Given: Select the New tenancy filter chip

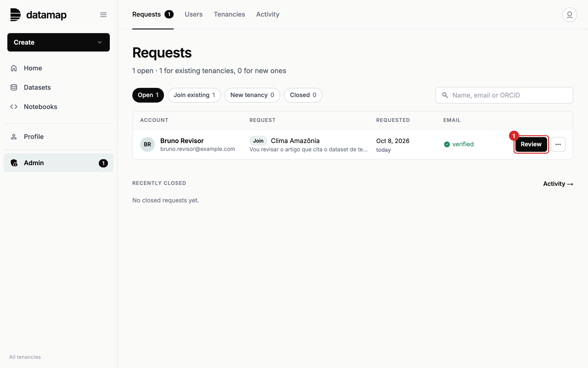Looking at the screenshot, I should pyautogui.click(x=252, y=95).
